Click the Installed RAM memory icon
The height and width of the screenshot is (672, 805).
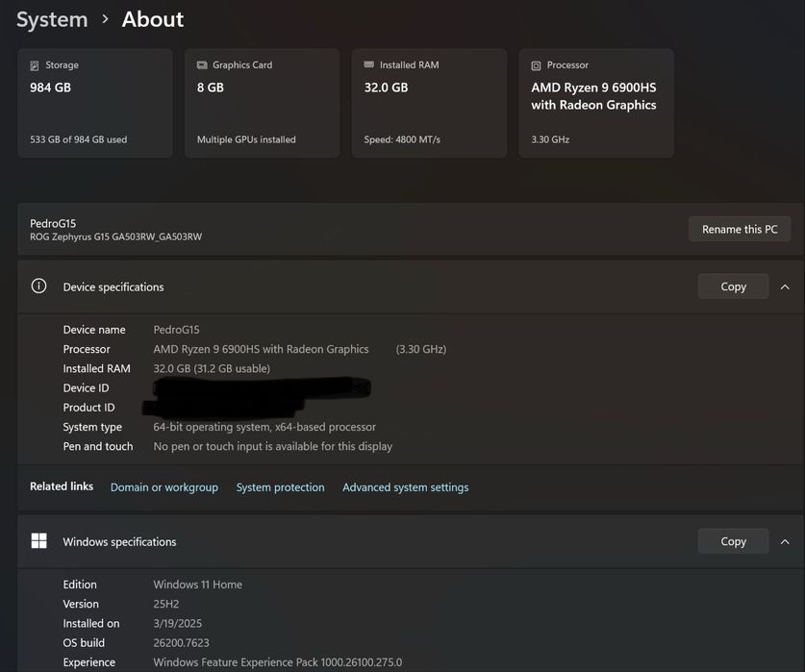pyautogui.click(x=368, y=64)
